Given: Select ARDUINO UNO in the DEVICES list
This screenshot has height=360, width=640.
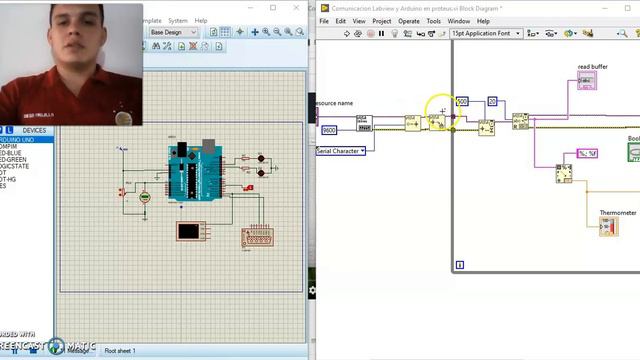Looking at the screenshot, I should [27, 140].
